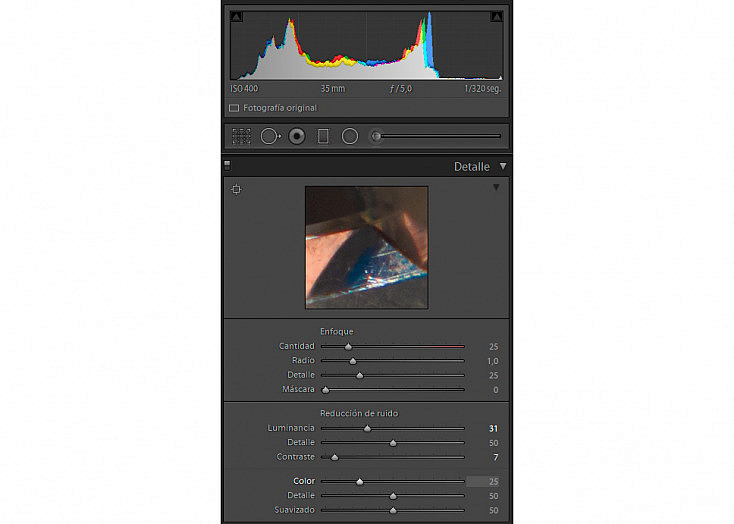
Task: Click the Color Detalle slider handle
Action: [393, 496]
